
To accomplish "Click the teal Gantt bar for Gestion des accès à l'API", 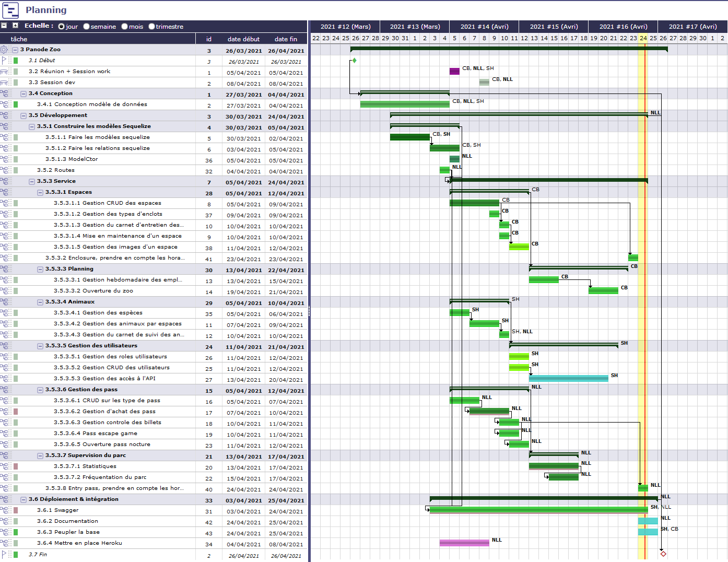I will 569,378.
